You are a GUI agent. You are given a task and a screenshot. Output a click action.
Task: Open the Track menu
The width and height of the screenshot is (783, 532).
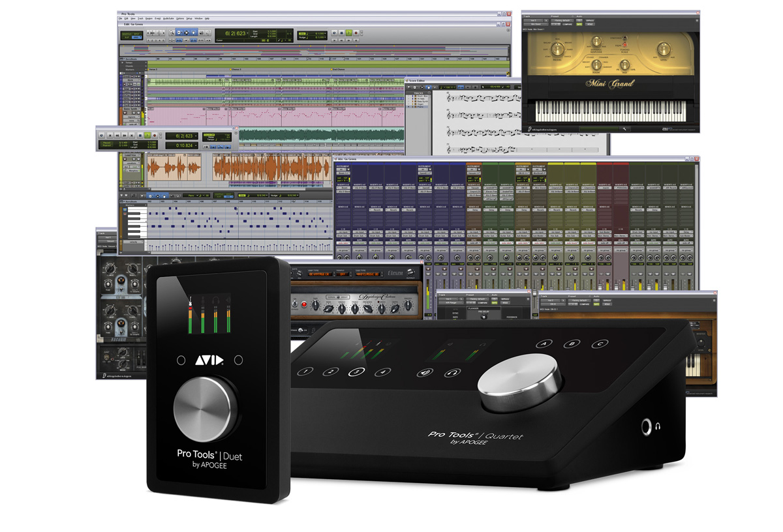pos(140,18)
